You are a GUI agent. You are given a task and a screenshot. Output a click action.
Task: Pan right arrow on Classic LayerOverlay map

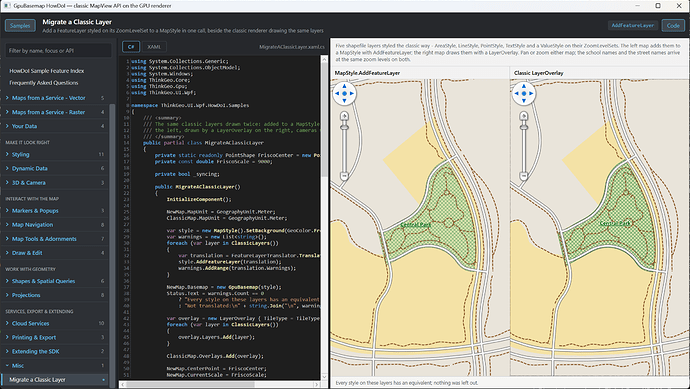click(x=531, y=93)
